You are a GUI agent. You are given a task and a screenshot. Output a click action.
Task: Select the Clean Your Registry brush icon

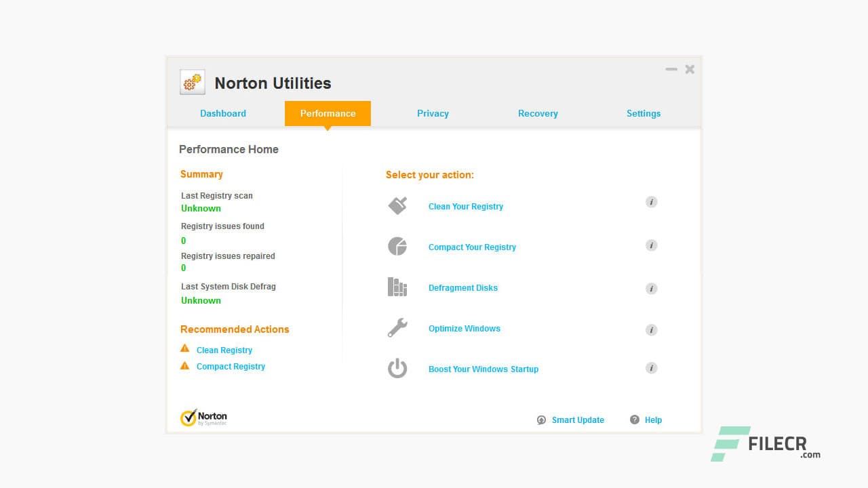click(397, 205)
